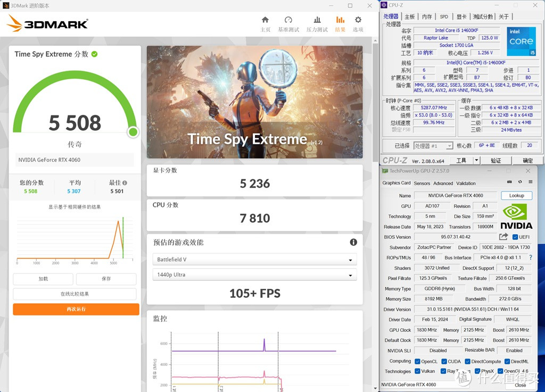Click the CPU-Z 工具 button

coord(461,161)
